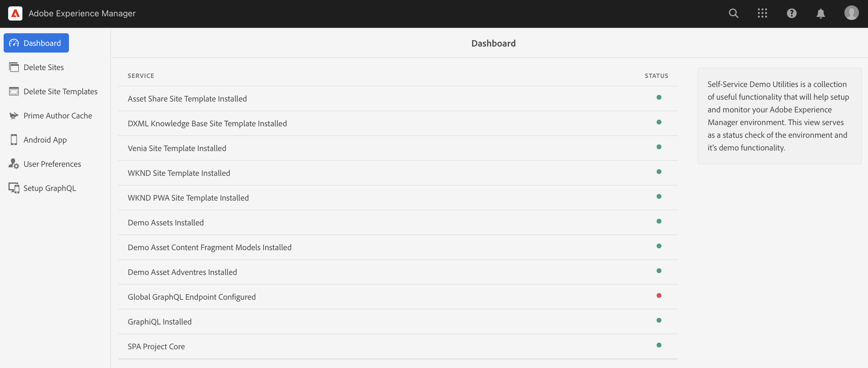Select the Dashboard sidebar item
The height and width of the screenshot is (368, 868).
[36, 43]
